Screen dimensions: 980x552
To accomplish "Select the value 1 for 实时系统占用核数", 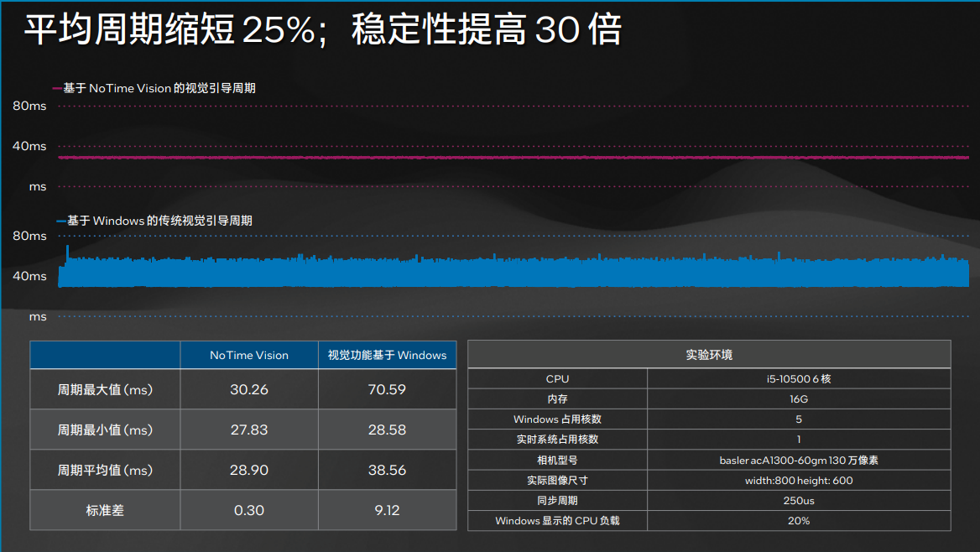I will [x=799, y=440].
